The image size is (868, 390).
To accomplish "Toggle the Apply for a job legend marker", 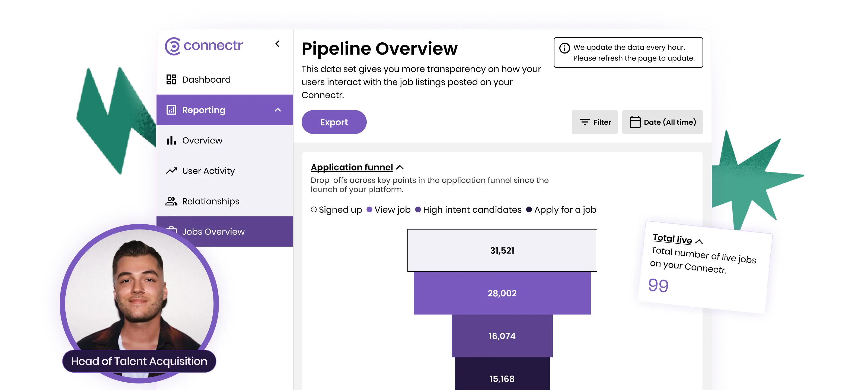I will (x=529, y=209).
